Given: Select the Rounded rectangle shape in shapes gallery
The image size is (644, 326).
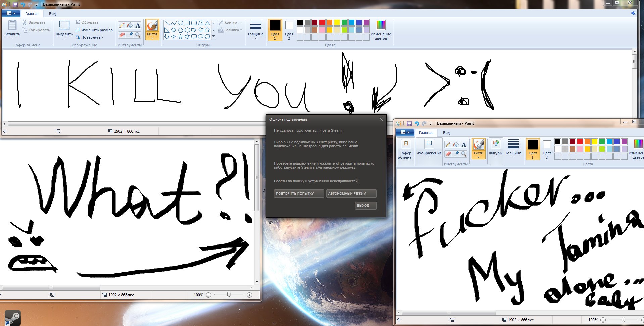Looking at the screenshot, I should [194, 23].
